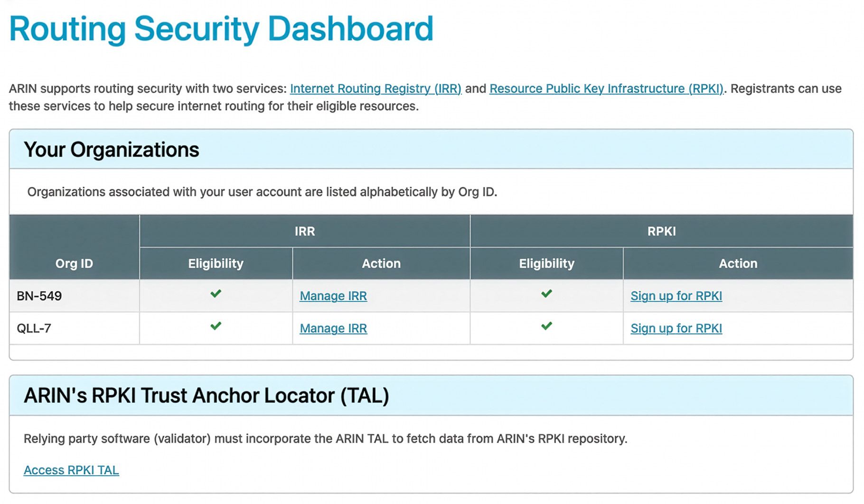Click the BN-549 IRR eligibility checkmark

(x=215, y=295)
